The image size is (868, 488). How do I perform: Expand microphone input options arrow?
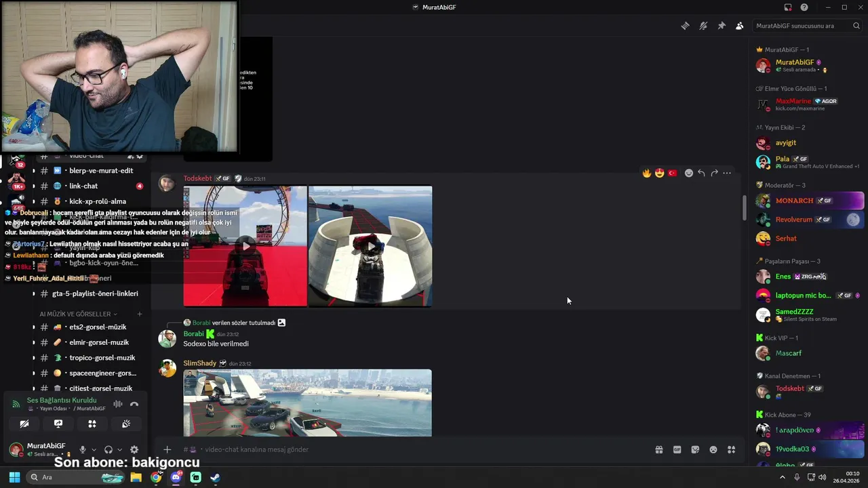coord(94,449)
